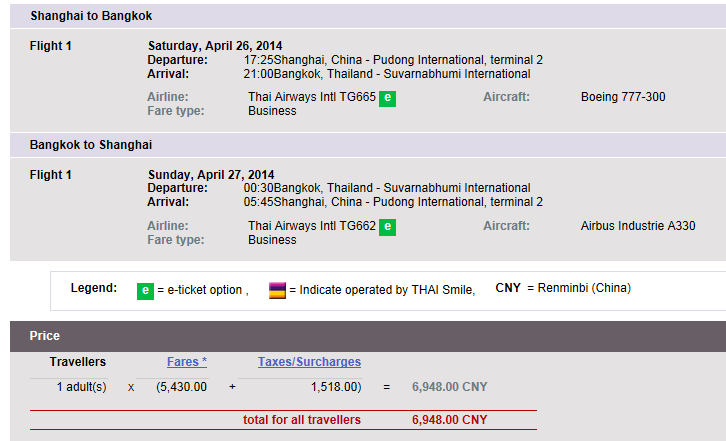Click the 5,430.00 fare amount
Viewport: 726px width, 441px height.
coord(182,387)
